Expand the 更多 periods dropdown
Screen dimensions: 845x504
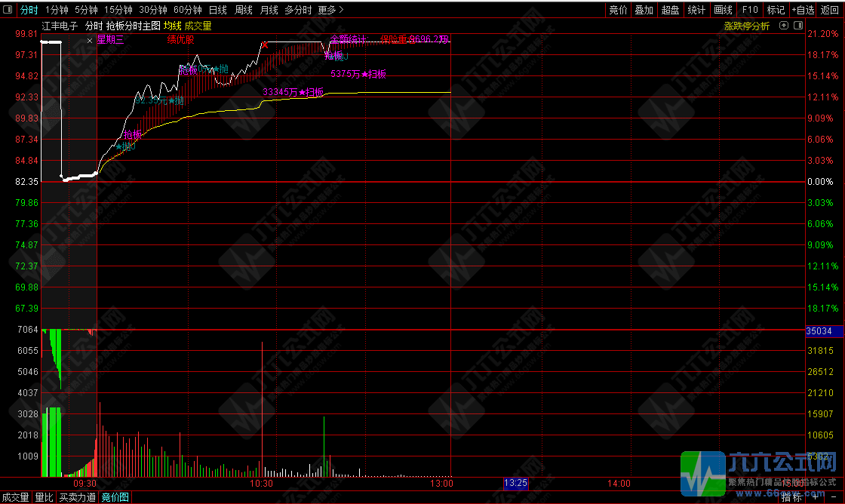click(x=330, y=10)
